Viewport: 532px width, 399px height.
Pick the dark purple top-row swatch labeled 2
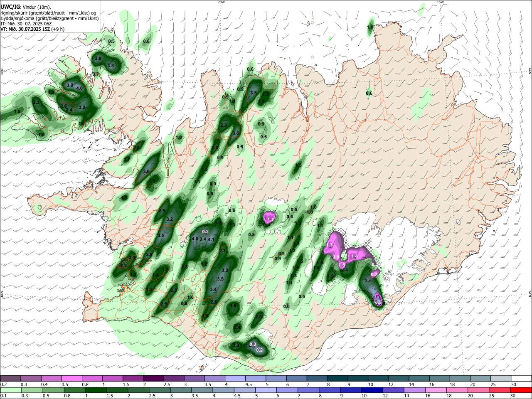point(153,378)
